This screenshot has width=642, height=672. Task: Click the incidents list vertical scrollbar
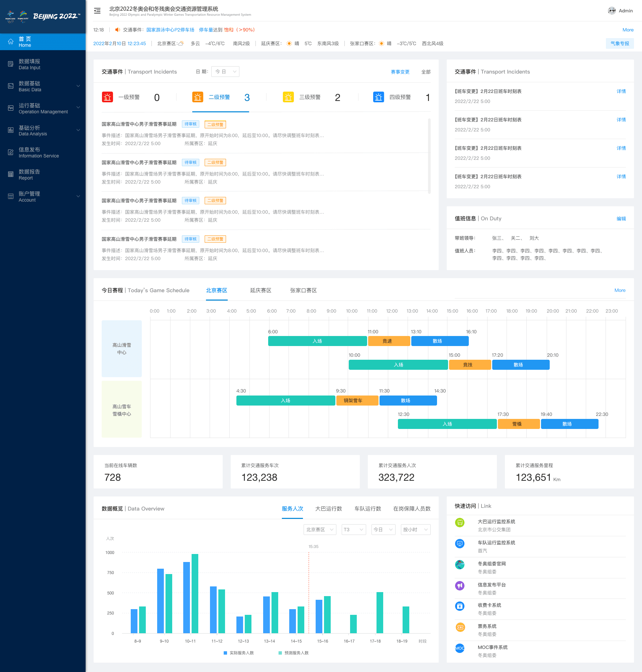429,156
